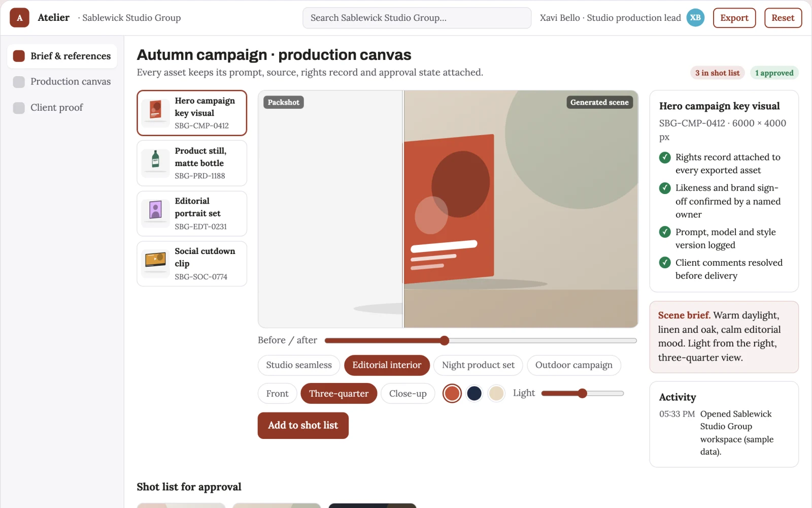Click the Prompt, model and style check icon

pos(665,232)
